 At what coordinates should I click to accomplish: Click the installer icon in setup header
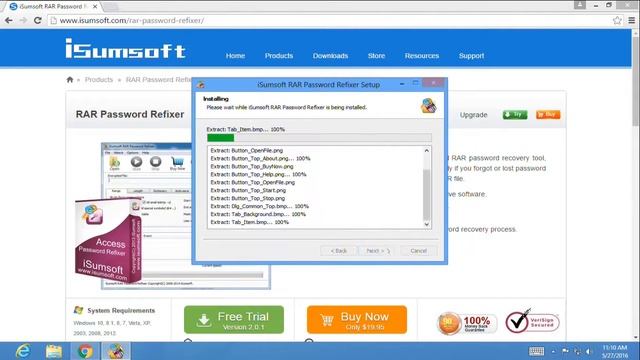[428, 106]
